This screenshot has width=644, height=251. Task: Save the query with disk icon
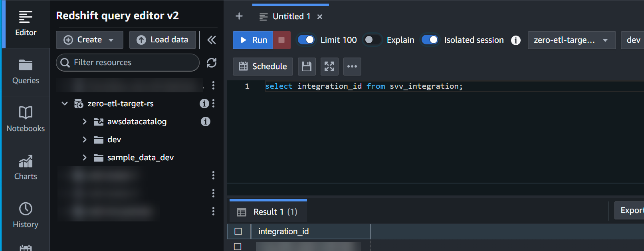[307, 66]
